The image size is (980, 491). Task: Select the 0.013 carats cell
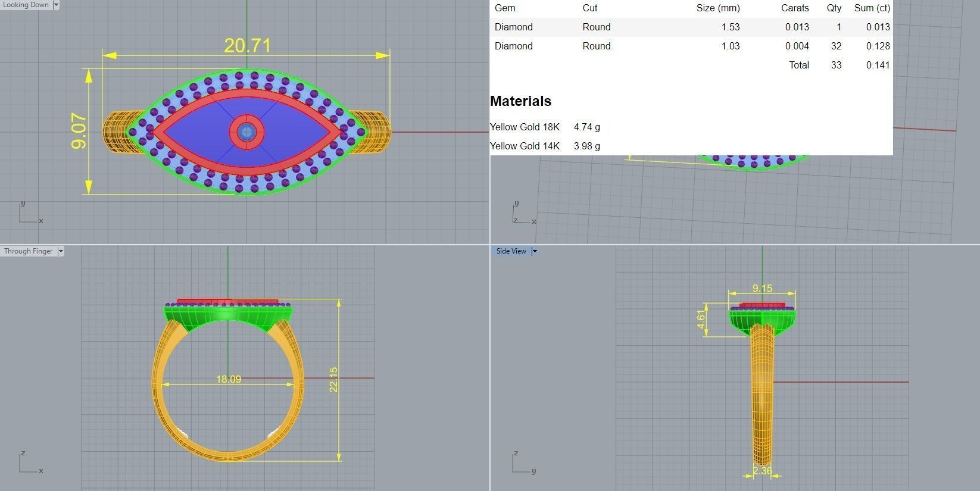pyautogui.click(x=797, y=27)
